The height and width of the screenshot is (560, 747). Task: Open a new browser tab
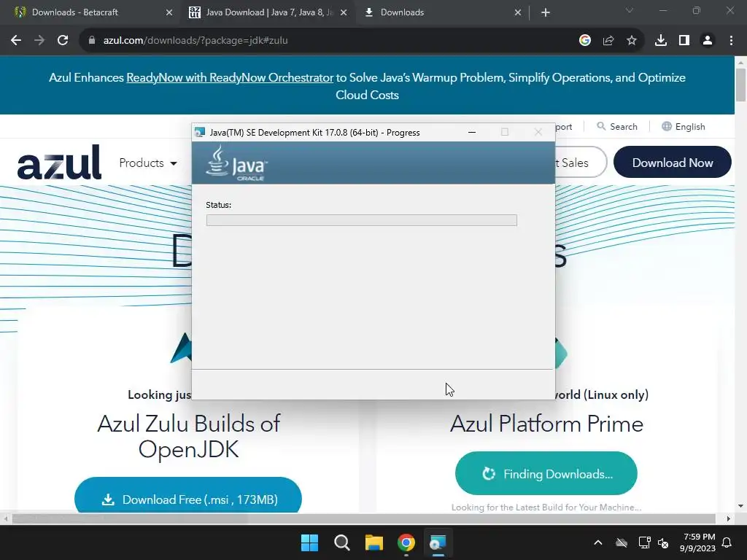click(x=546, y=13)
